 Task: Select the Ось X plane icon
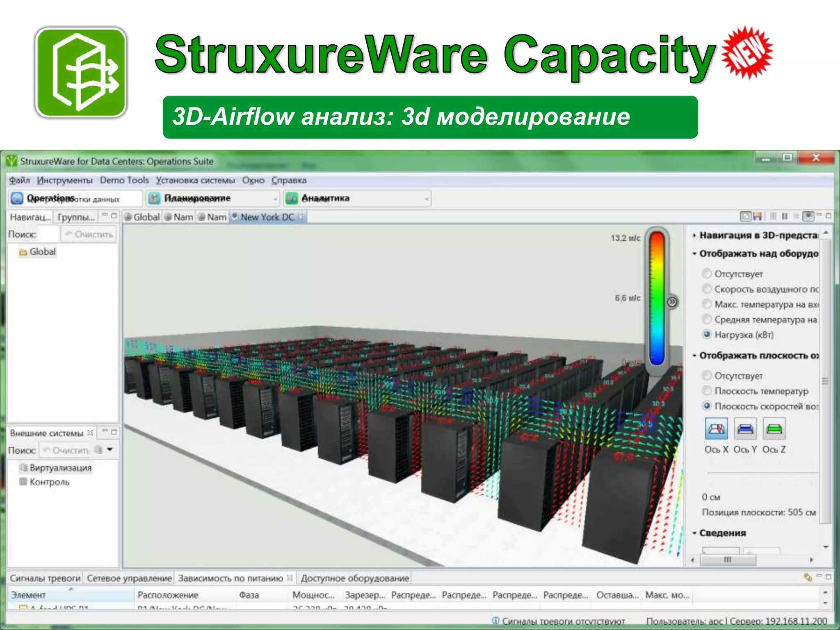coord(716,429)
